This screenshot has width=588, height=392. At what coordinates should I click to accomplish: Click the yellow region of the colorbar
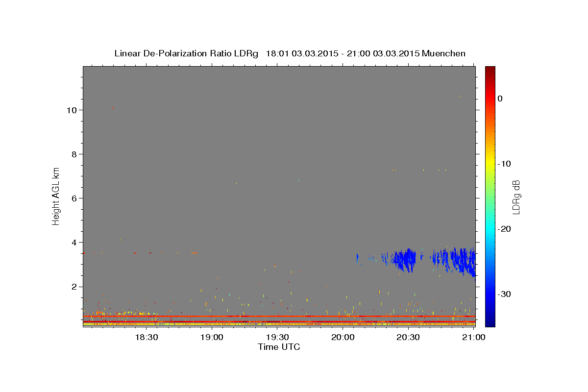(x=490, y=164)
